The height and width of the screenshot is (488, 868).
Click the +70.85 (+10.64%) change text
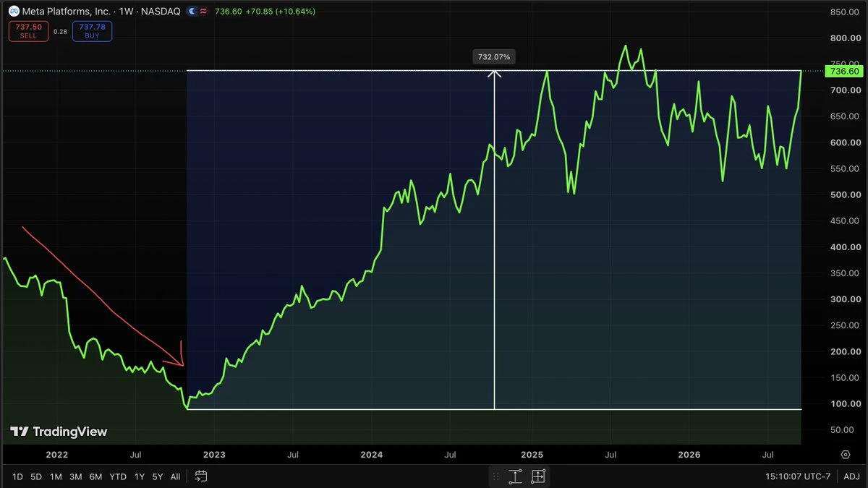tap(281, 12)
